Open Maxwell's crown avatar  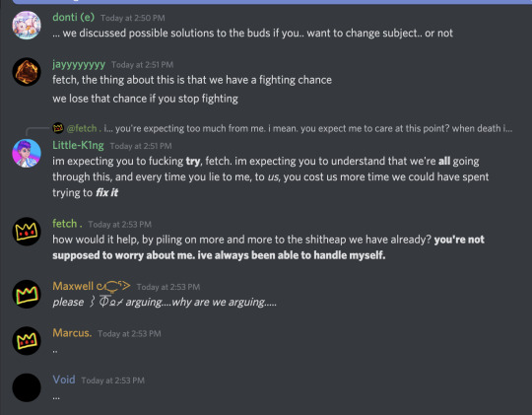(27, 294)
